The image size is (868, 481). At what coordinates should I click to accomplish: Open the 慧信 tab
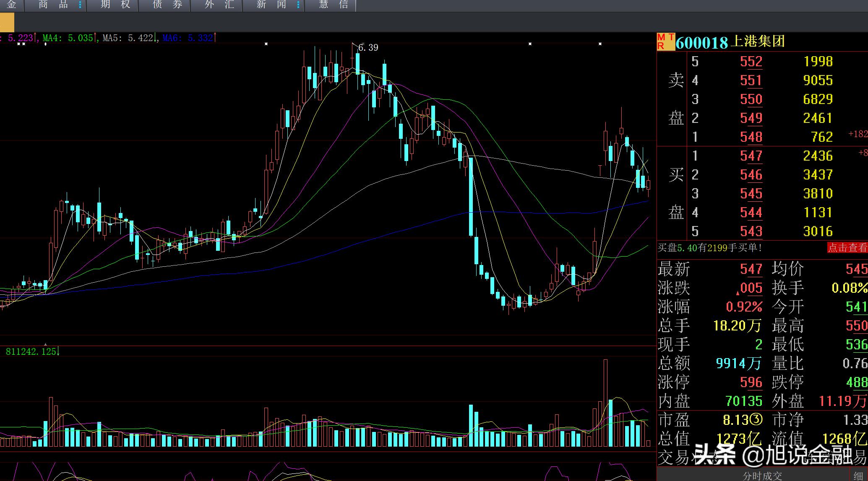coord(334,5)
